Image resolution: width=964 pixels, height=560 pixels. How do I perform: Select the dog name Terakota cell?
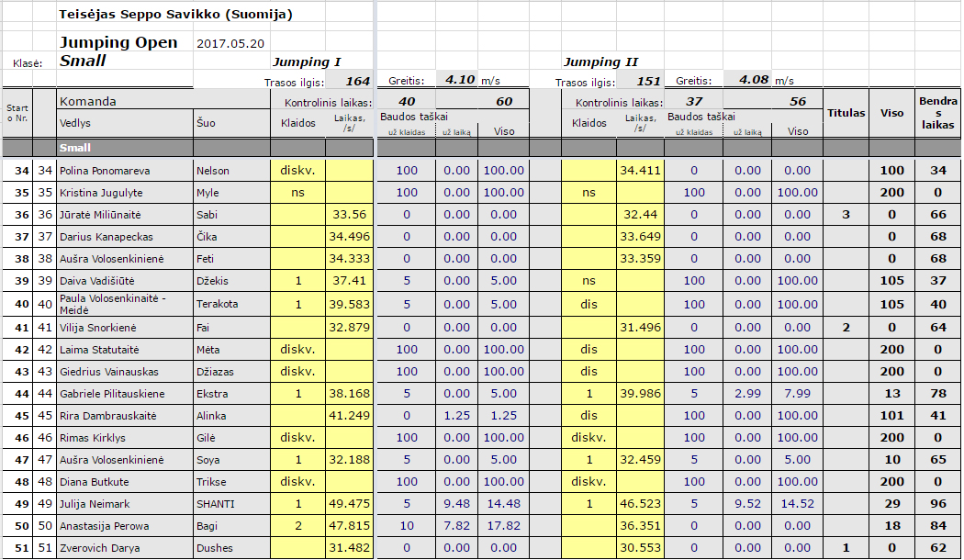pos(217,303)
